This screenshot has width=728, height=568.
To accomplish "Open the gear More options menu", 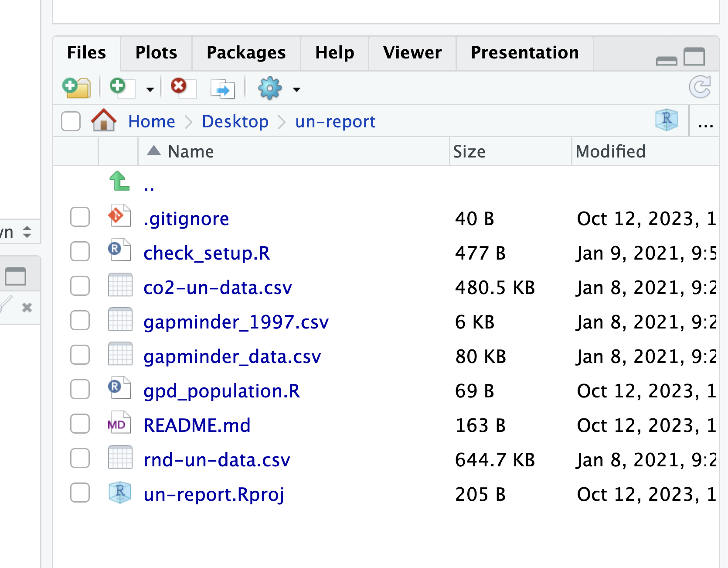I will click(270, 88).
